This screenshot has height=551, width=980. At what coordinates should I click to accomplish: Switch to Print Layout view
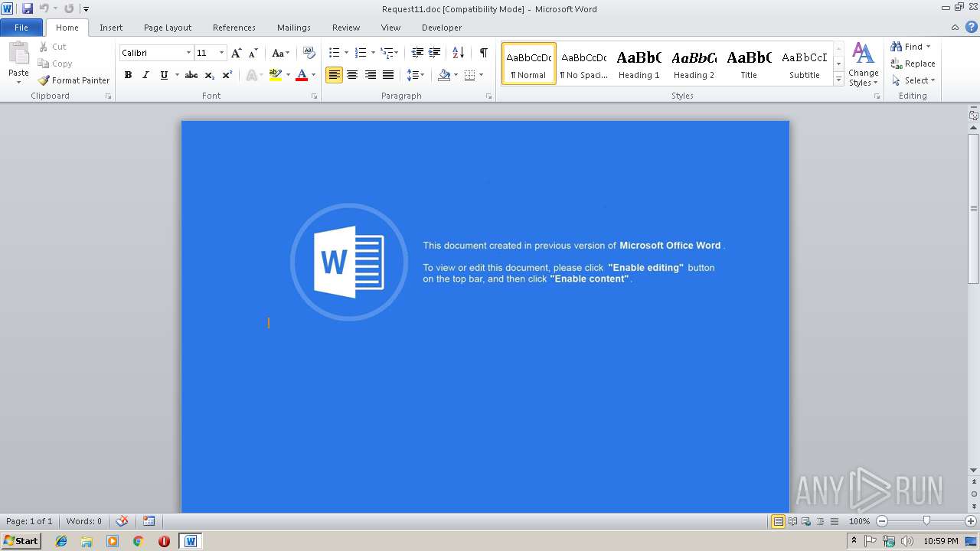point(778,521)
